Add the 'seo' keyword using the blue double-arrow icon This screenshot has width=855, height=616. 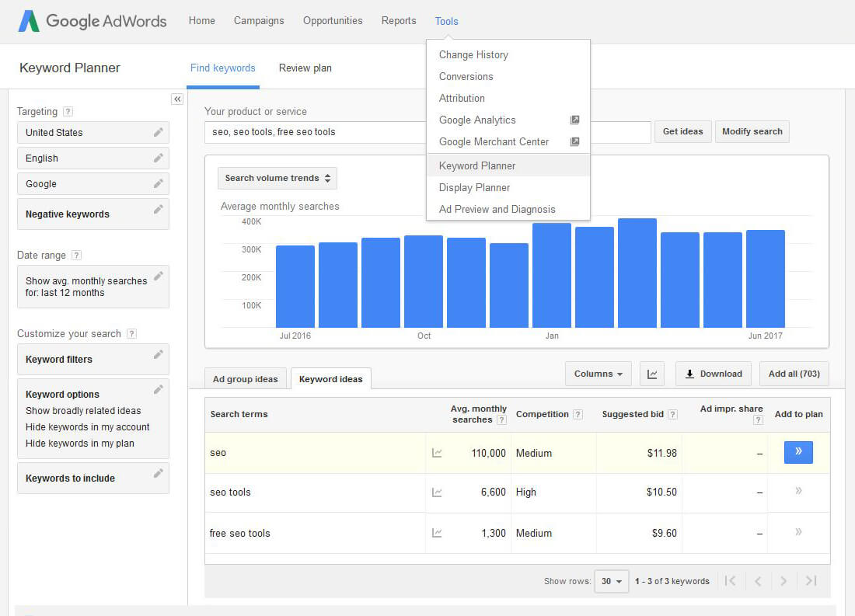coord(798,452)
